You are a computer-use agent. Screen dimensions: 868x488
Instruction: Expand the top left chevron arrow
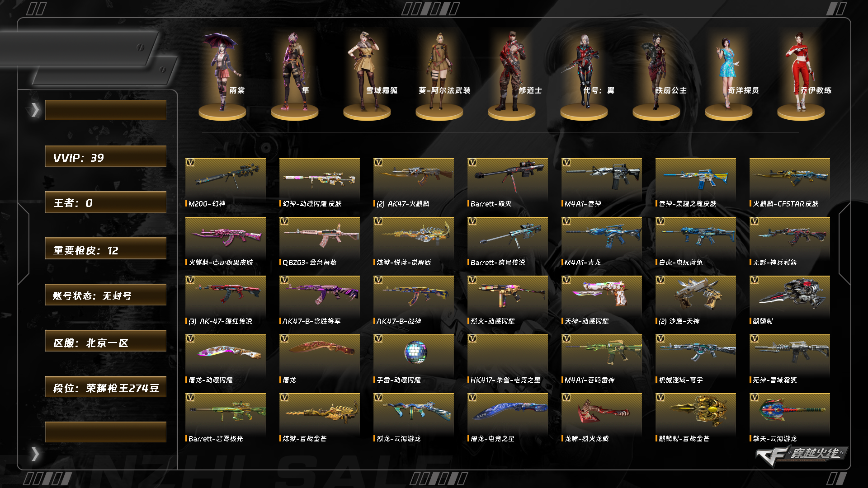tap(35, 110)
